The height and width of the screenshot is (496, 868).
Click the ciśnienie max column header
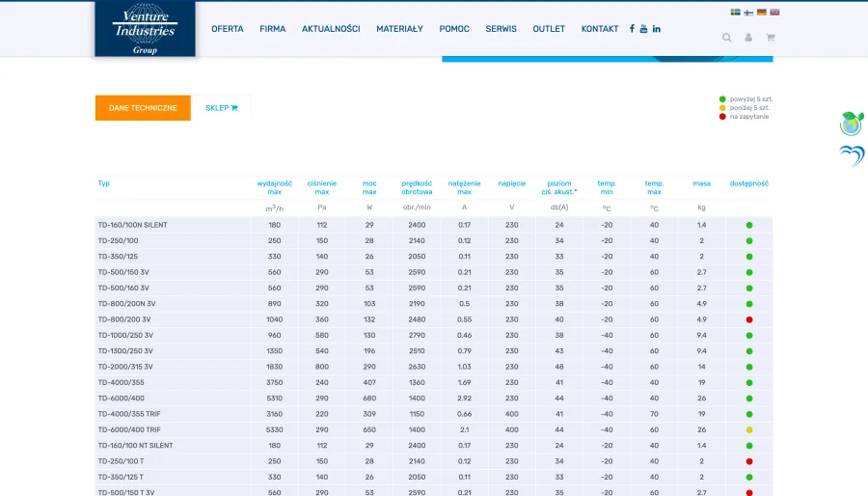click(322, 187)
